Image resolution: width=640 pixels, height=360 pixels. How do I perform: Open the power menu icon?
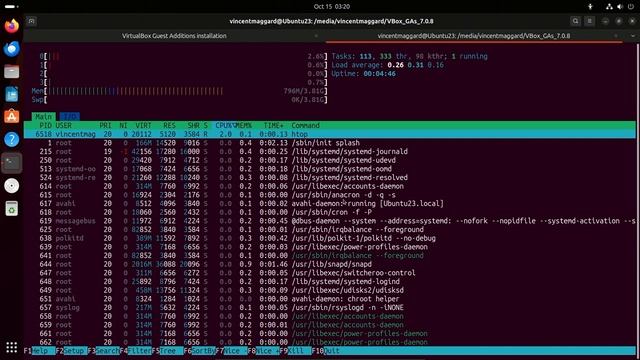pyautogui.click(x=631, y=7)
